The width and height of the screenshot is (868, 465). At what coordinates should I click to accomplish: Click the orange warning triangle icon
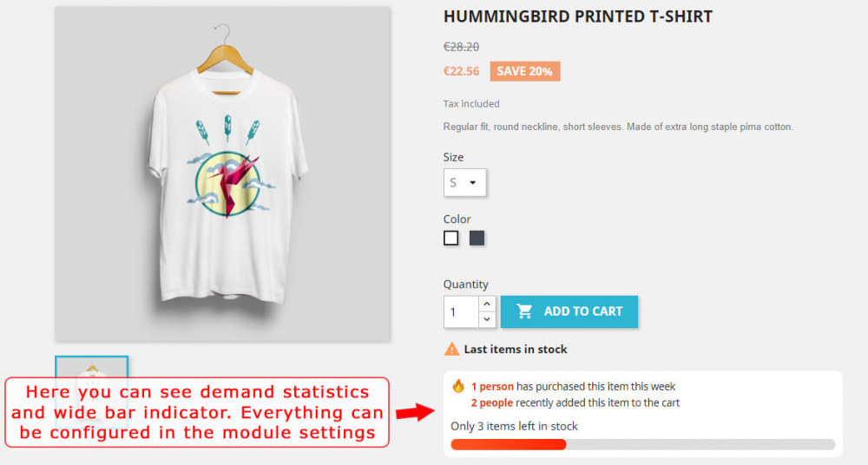(451, 349)
